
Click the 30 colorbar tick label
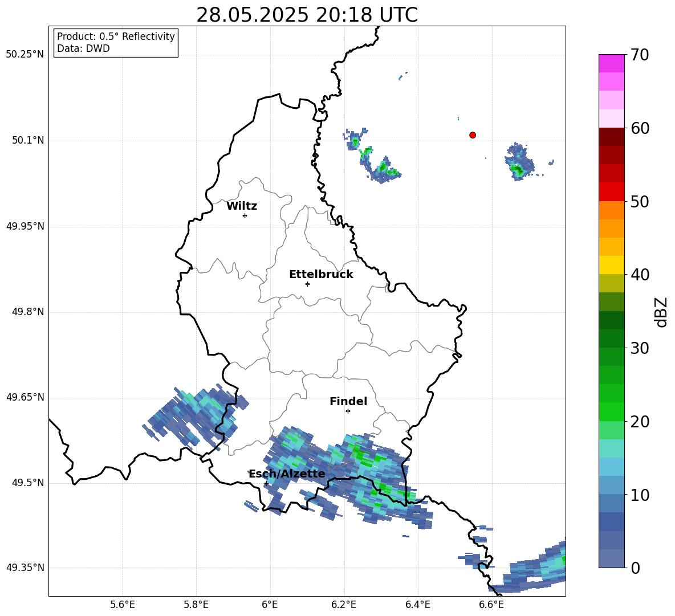pyautogui.click(x=640, y=348)
